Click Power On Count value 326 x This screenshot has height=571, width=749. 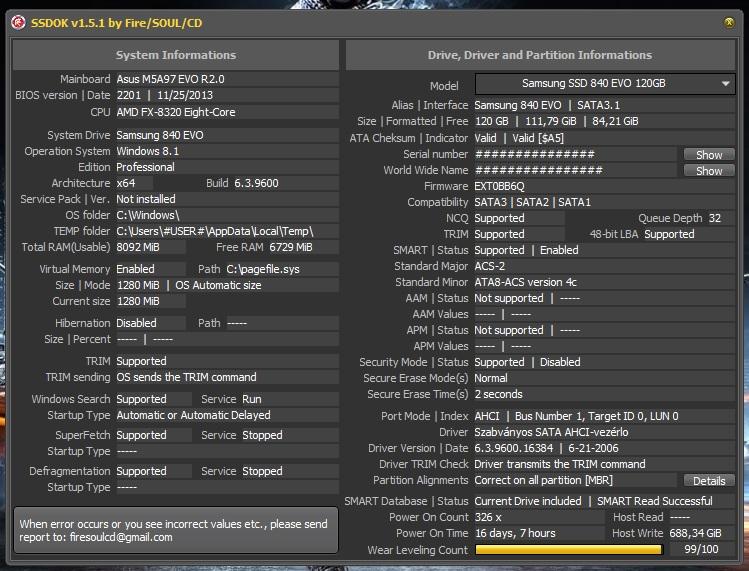pos(488,517)
